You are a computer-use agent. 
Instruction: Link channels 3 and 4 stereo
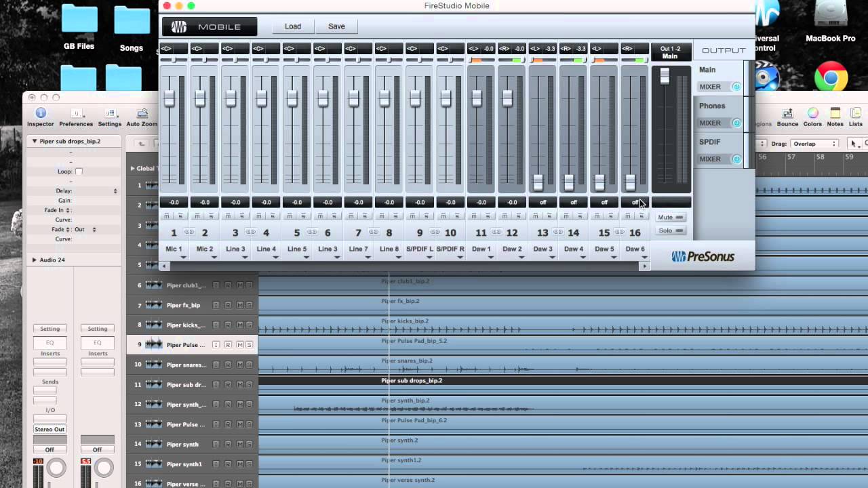251,232
